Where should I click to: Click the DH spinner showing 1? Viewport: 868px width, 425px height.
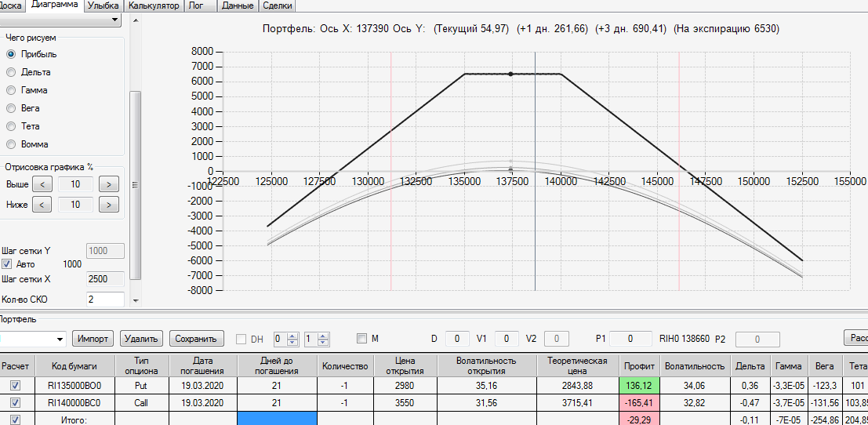tap(317, 339)
